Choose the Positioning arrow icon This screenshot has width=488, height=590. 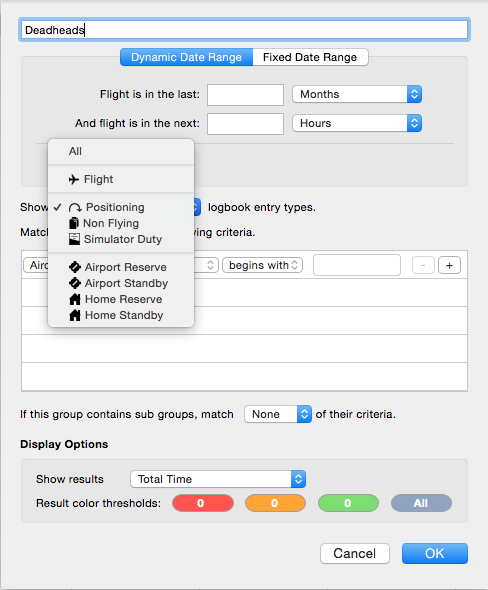pyautogui.click(x=75, y=207)
